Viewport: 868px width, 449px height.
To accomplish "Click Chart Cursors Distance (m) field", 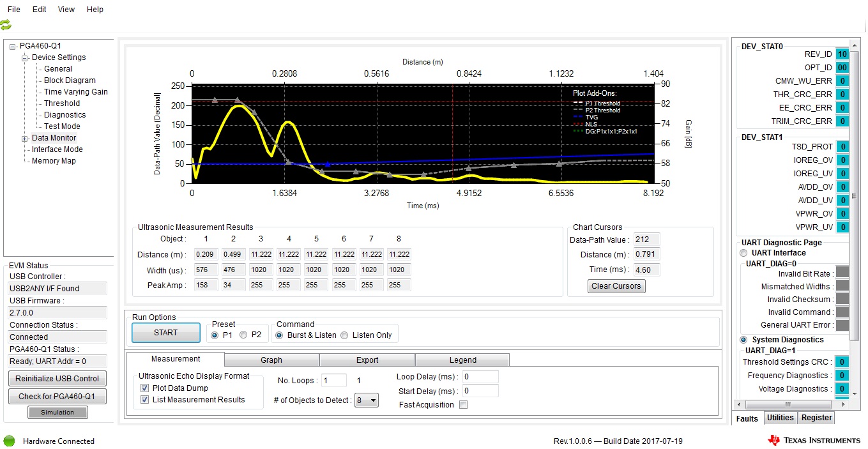I will click(648, 254).
